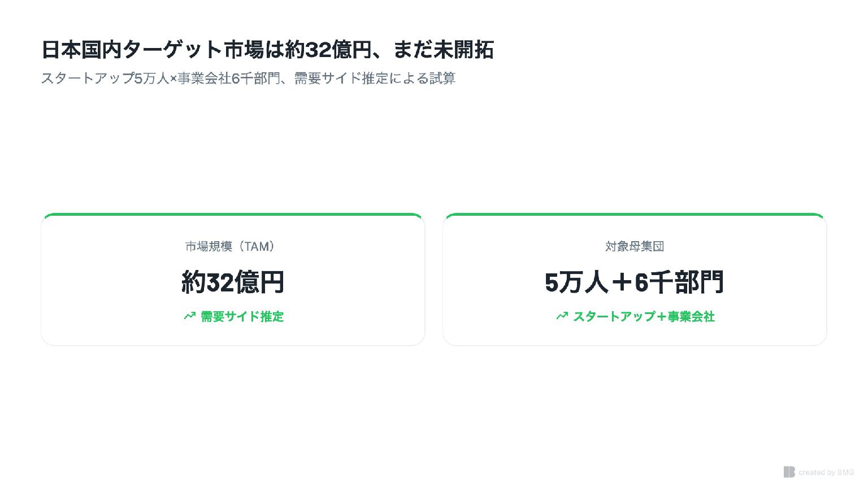
Task: Select the right card showing target population
Action: (635, 280)
